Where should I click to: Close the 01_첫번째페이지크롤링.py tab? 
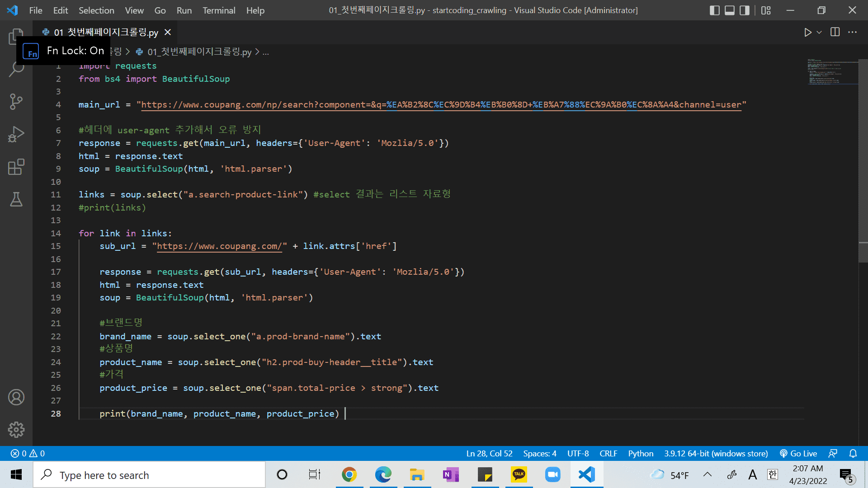pos(168,32)
